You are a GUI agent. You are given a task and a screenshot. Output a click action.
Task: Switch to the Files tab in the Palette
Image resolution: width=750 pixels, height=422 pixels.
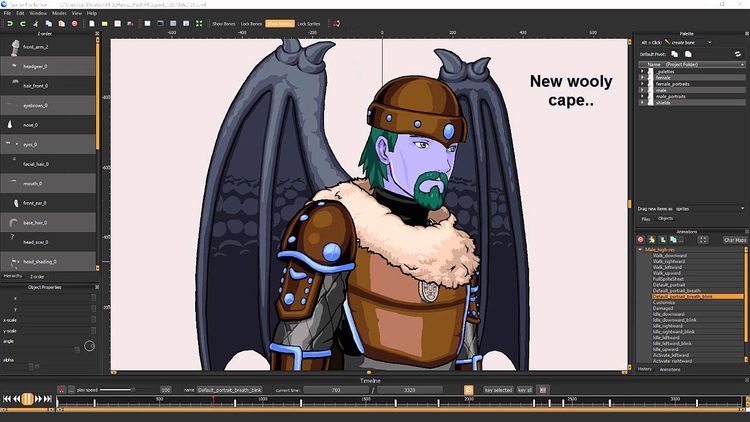tap(646, 219)
